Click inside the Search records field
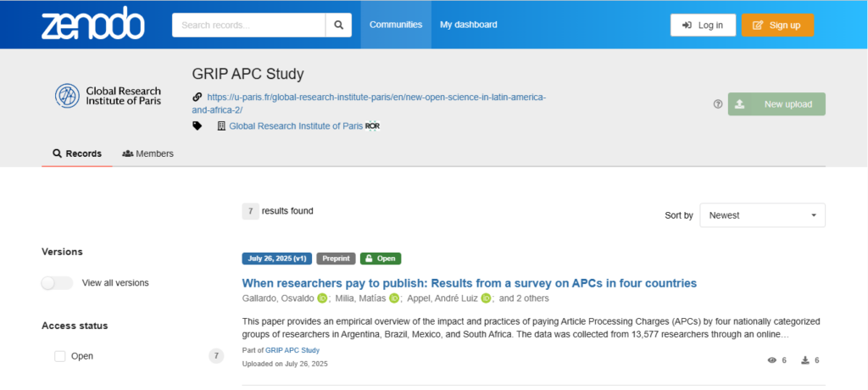Image resolution: width=868 pixels, height=390 pixels. tap(248, 25)
